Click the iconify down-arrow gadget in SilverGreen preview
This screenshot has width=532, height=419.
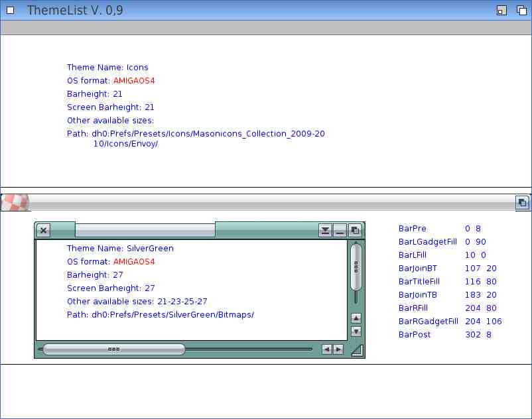(x=325, y=230)
